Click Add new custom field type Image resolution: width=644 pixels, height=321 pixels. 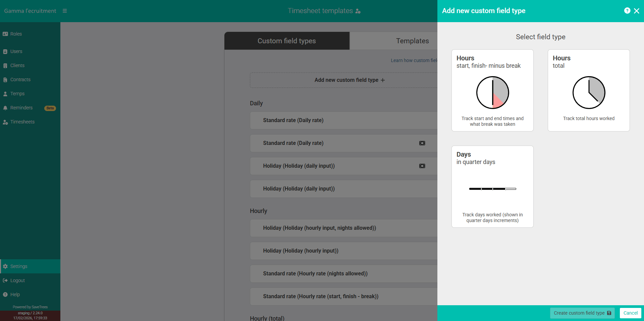349,80
